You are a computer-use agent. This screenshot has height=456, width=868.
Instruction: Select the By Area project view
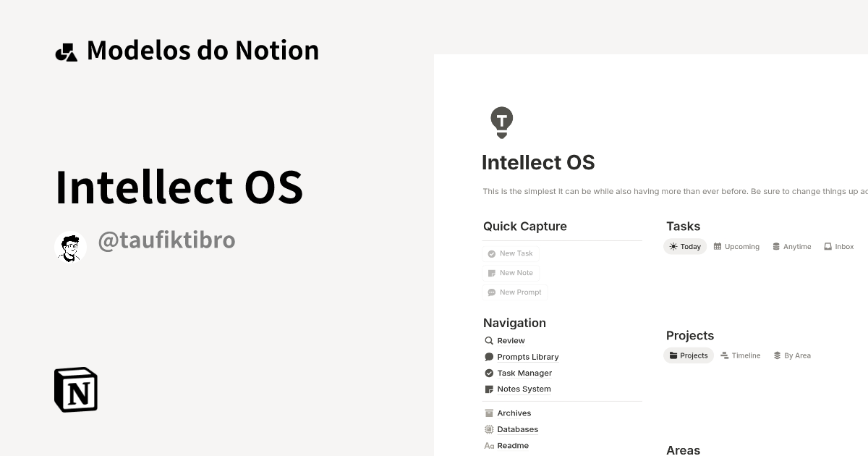[x=792, y=355]
